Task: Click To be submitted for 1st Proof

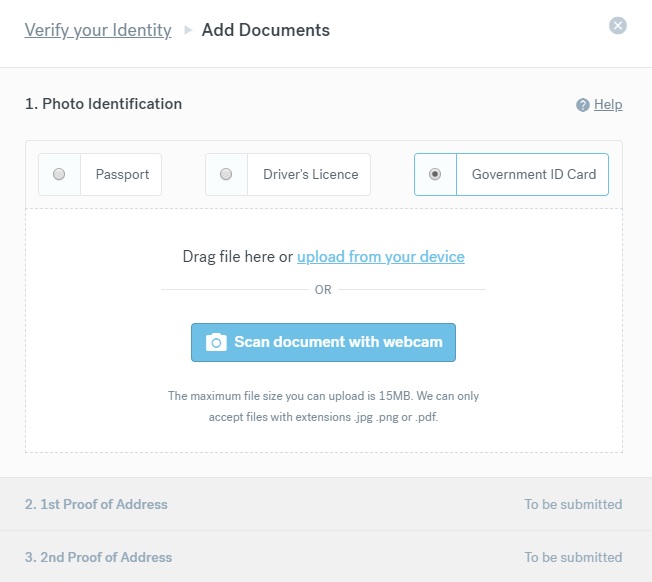Action: point(573,504)
